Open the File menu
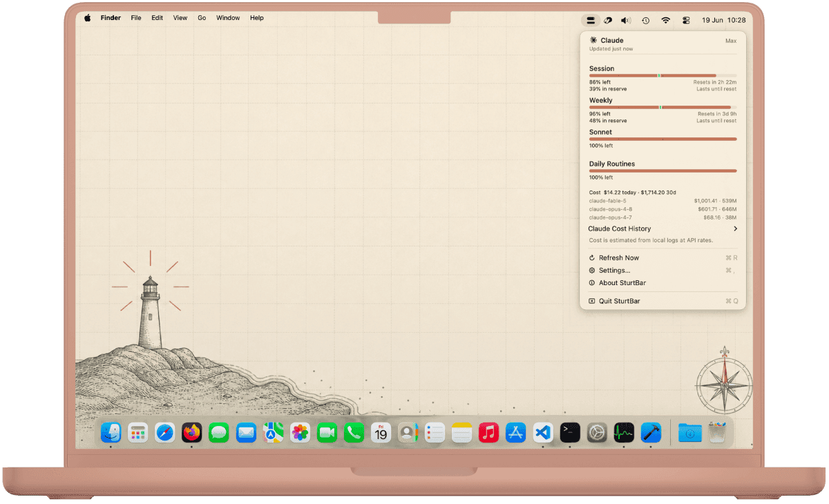This screenshot has height=504, width=829. (136, 18)
